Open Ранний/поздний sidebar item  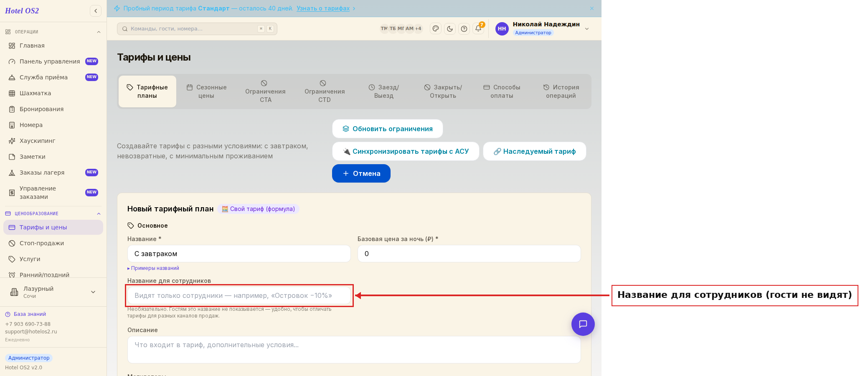(x=53, y=274)
